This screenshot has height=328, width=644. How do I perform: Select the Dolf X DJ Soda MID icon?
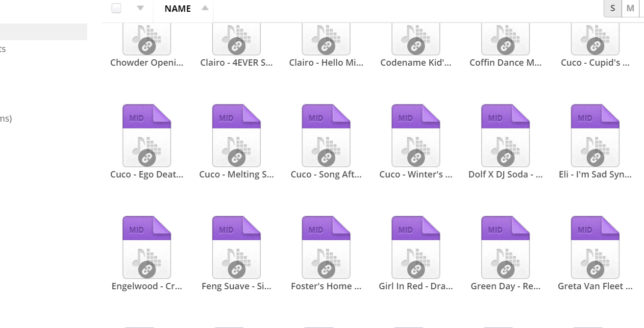pos(505,135)
